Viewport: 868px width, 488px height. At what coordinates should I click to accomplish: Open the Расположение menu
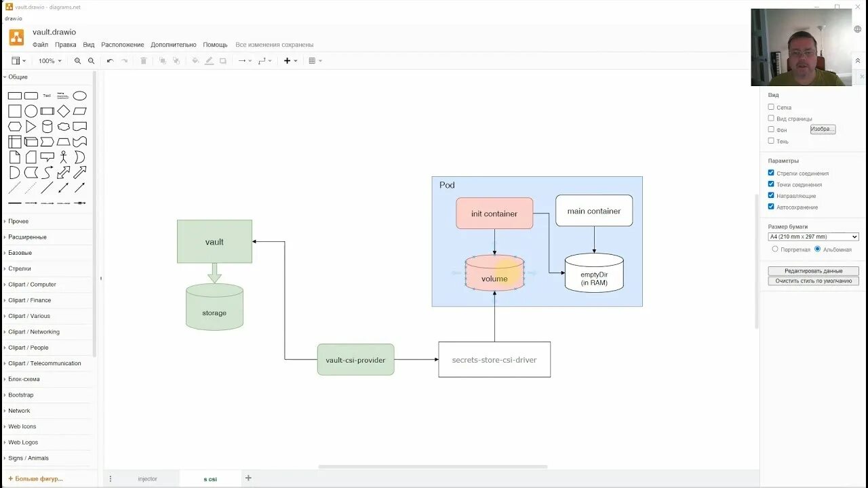click(x=123, y=45)
